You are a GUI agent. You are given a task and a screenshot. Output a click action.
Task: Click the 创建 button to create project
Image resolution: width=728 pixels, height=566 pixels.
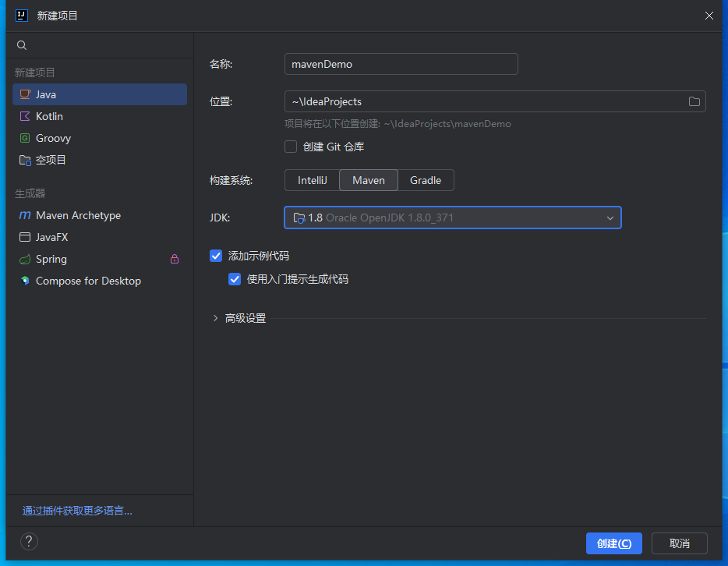pyautogui.click(x=613, y=543)
